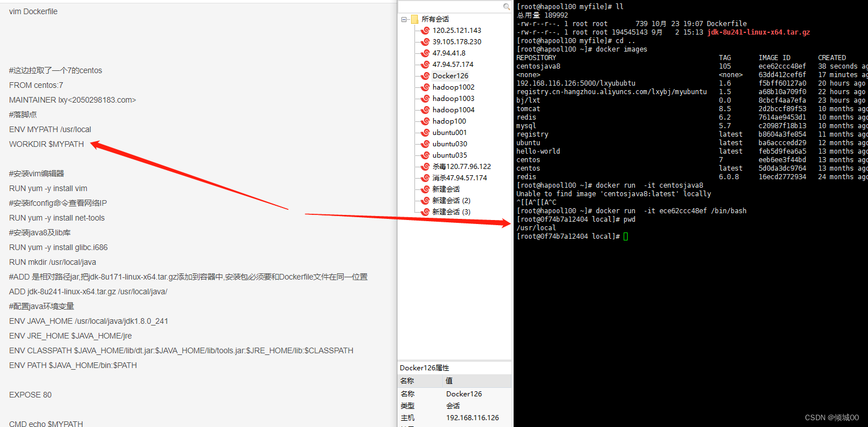Image resolution: width=868 pixels, height=427 pixels.
Task: Click session icon beside ubuntu030
Action: coord(425,144)
